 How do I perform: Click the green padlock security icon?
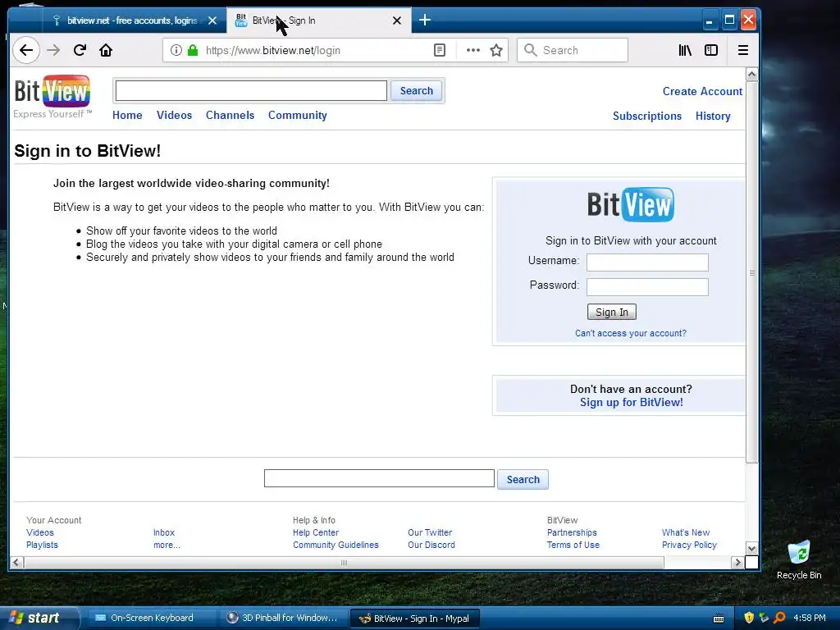(x=193, y=50)
